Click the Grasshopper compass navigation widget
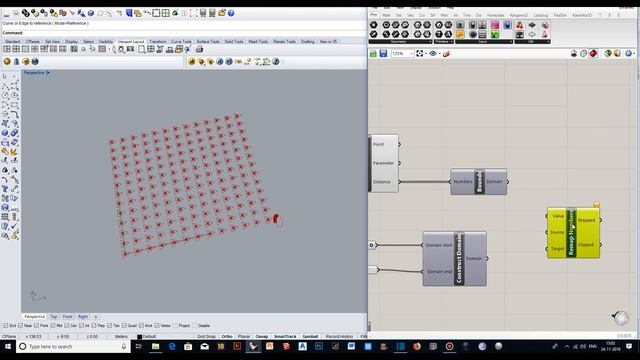This screenshot has height=360, width=640. [620, 317]
